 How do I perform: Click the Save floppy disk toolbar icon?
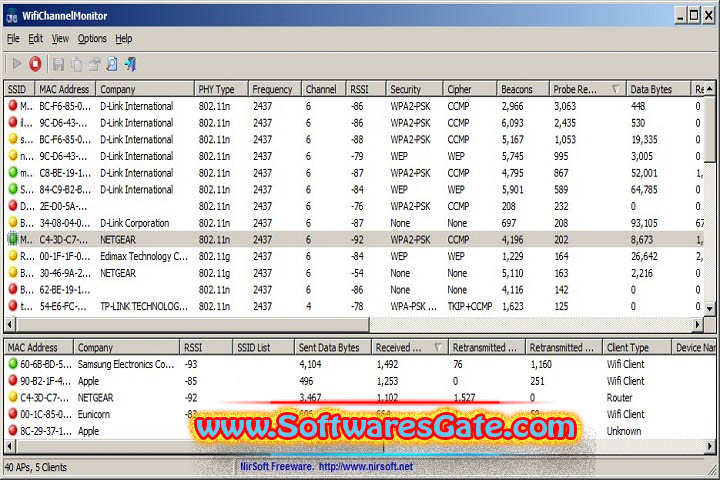coord(58,64)
